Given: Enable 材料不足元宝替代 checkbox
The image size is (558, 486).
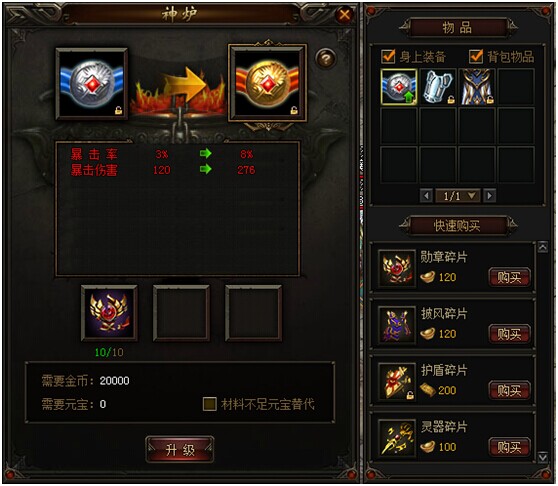Looking at the screenshot, I should click(x=210, y=404).
